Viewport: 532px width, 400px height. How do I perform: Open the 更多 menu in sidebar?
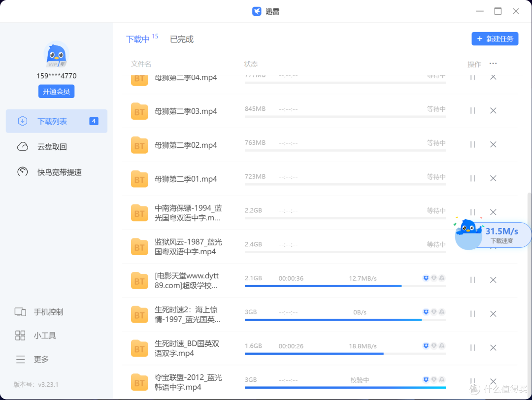[32, 359]
